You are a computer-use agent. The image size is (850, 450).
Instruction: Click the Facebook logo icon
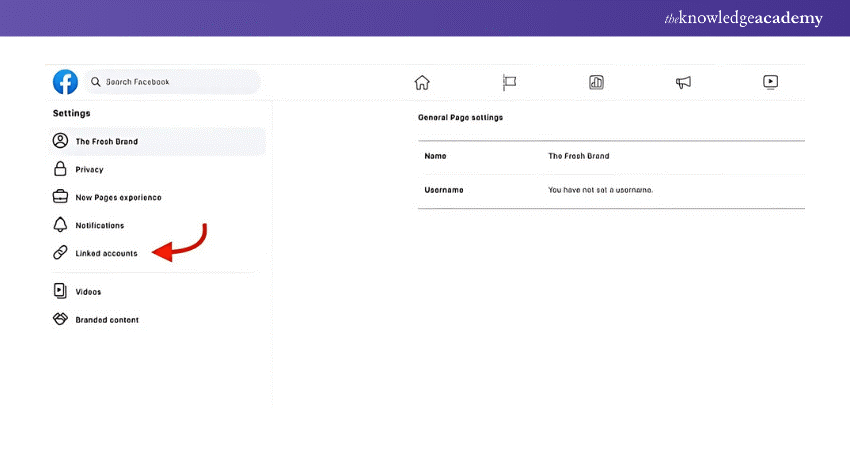65,82
